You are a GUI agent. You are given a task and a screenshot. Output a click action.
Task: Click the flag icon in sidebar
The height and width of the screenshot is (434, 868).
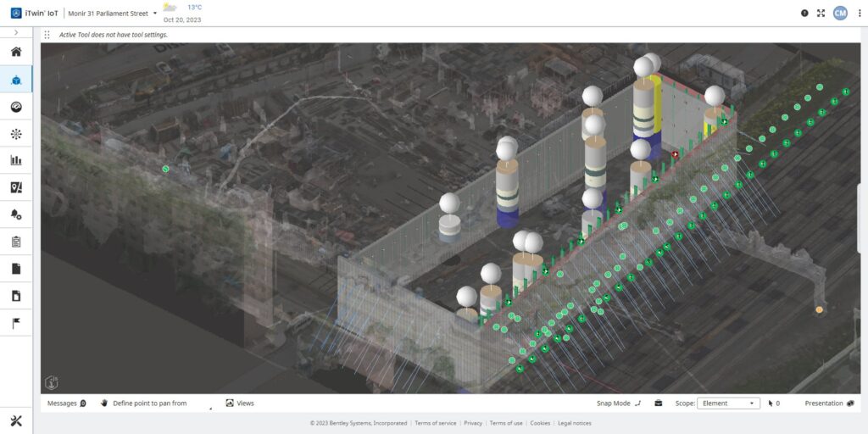click(x=16, y=323)
